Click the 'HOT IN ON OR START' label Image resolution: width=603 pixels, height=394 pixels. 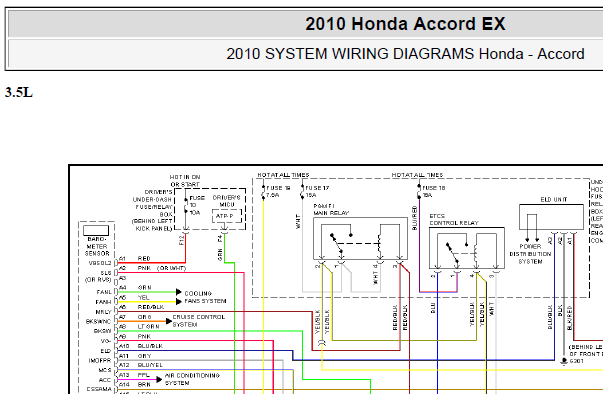point(185,181)
